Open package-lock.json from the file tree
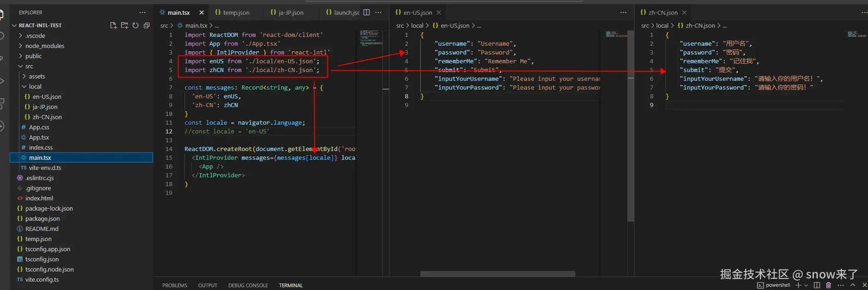868x290 pixels. (x=81, y=208)
